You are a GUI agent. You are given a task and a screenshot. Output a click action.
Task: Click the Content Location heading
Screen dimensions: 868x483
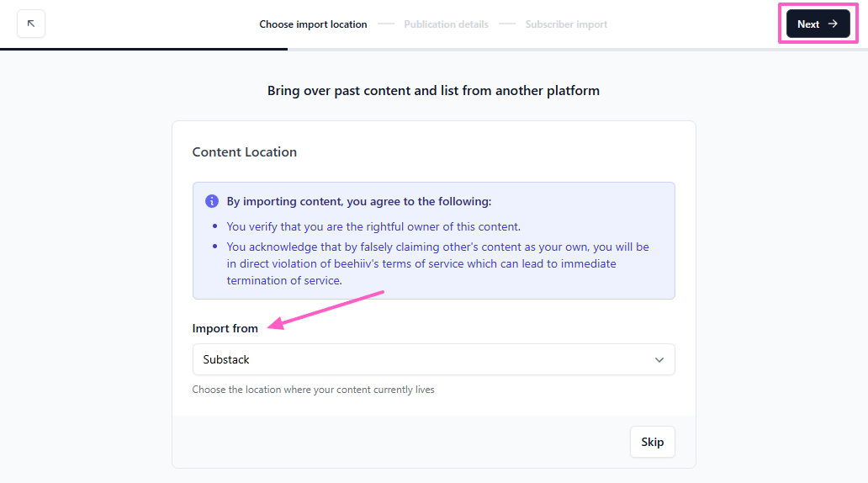click(x=244, y=152)
